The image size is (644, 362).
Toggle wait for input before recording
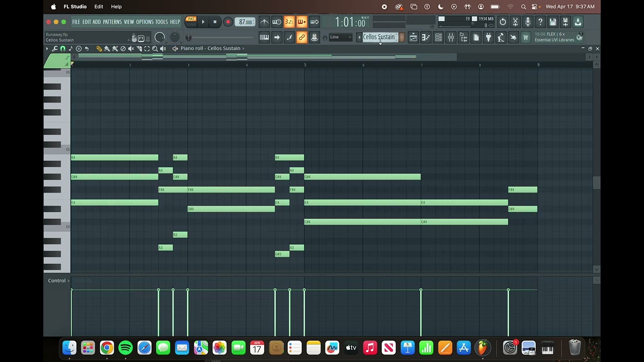[277, 22]
